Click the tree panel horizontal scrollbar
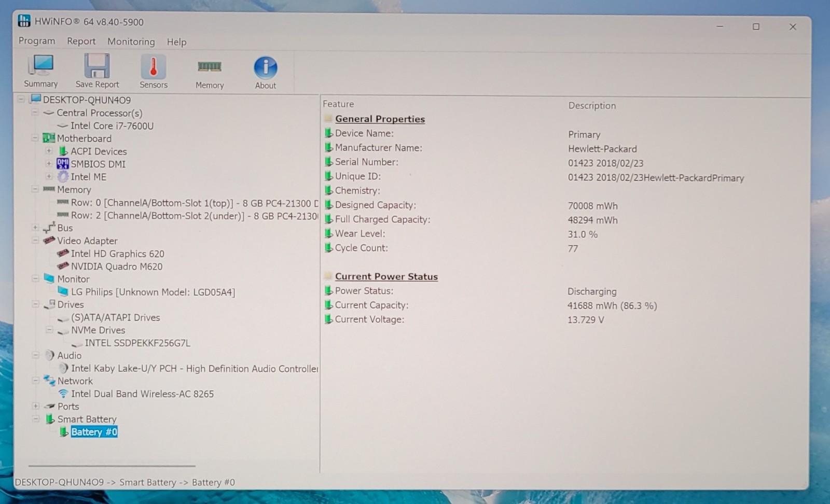 point(112,466)
